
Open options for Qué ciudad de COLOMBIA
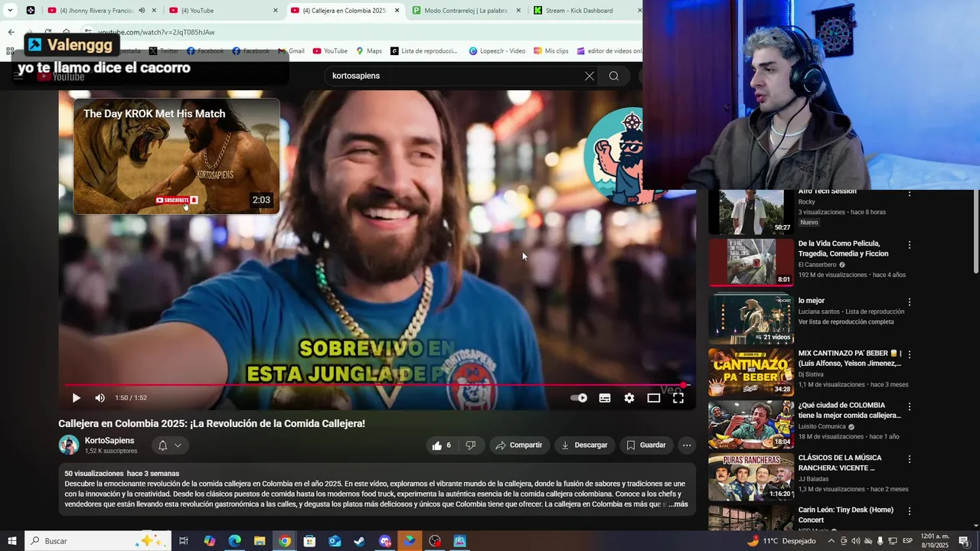tap(910, 406)
